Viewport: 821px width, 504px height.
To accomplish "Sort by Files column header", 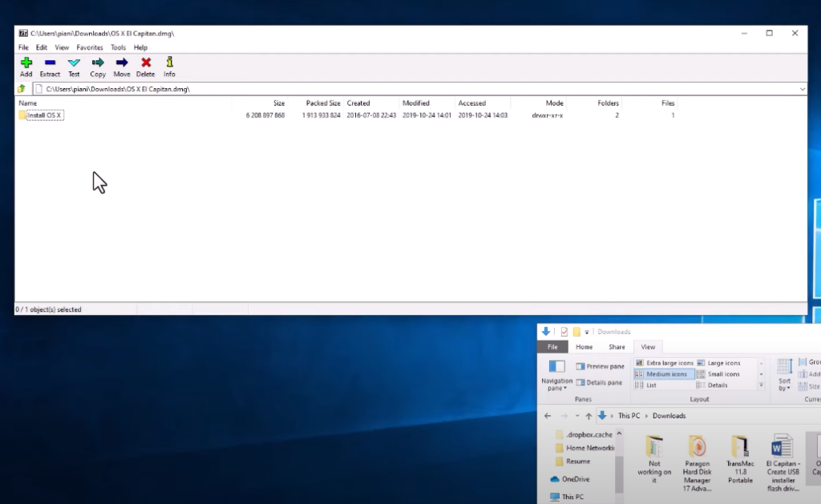I will [x=668, y=103].
